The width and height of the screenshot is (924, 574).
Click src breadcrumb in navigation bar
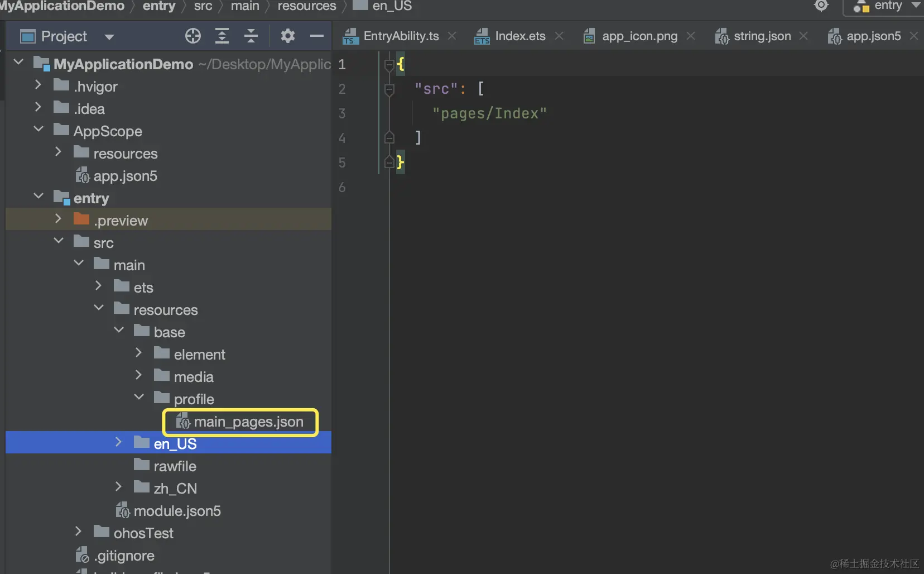point(203,6)
